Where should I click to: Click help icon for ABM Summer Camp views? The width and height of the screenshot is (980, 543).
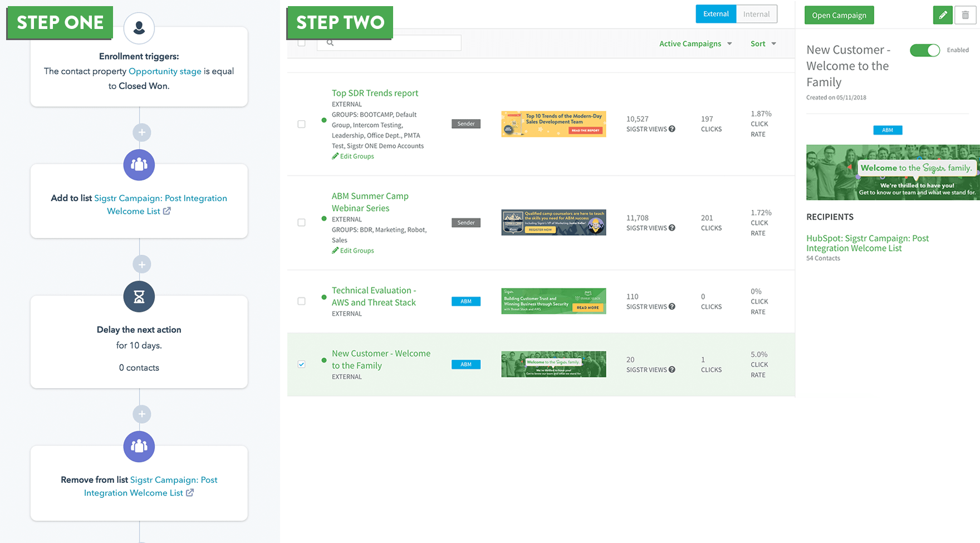click(x=672, y=228)
